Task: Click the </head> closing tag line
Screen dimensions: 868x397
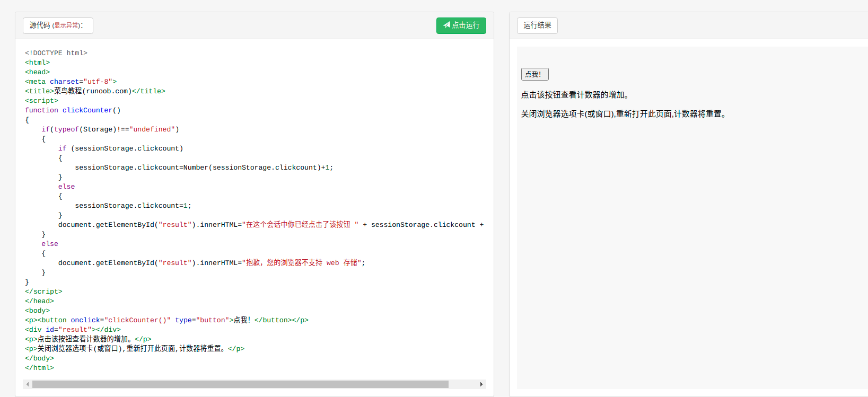Action: pyautogui.click(x=39, y=301)
